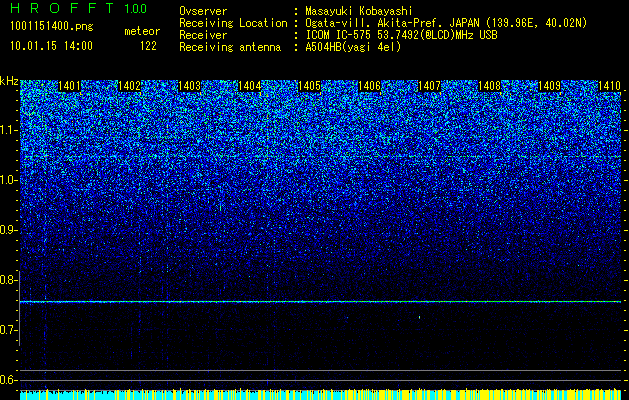The width and height of the screenshot is (629, 400).
Task: Click the cyan and yellow signal strip at bottom
Action: tap(321, 394)
